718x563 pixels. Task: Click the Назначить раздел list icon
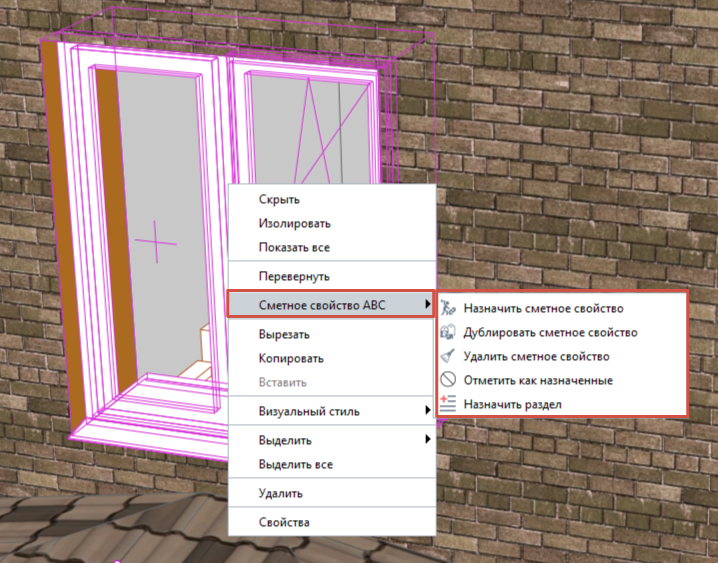tap(448, 404)
